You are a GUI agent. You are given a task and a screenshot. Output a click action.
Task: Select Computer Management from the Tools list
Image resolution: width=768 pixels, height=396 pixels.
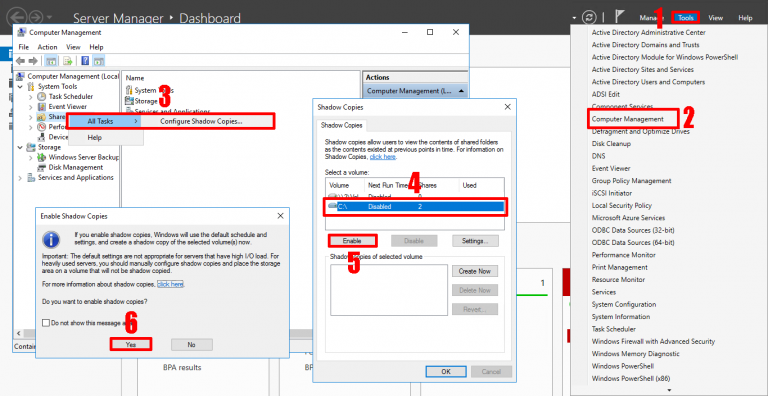pyautogui.click(x=627, y=119)
